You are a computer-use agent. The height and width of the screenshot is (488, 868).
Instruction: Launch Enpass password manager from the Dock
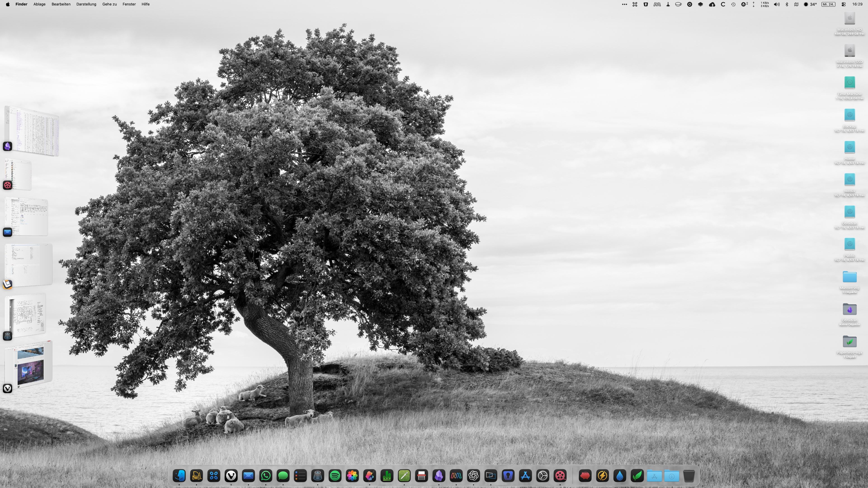click(x=508, y=476)
